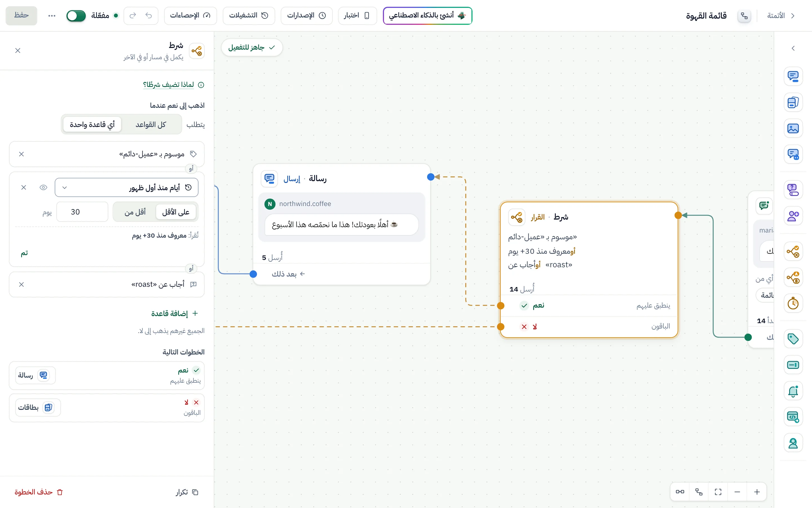
Task: Undo the last change
Action: [x=149, y=16]
